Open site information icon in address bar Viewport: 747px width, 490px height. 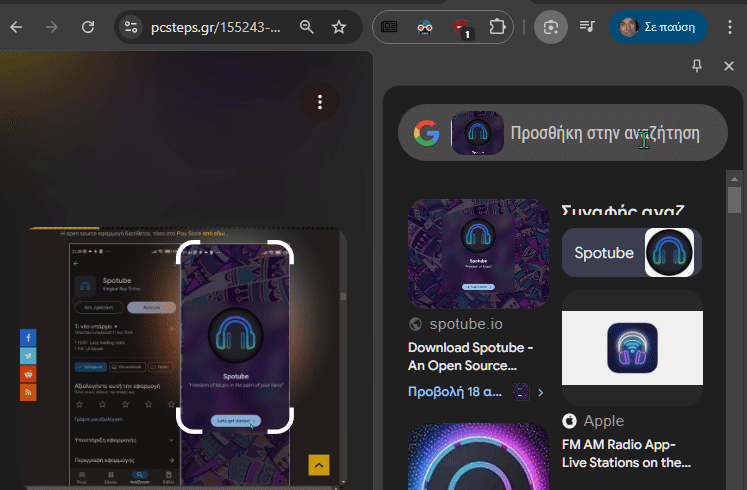[131, 27]
